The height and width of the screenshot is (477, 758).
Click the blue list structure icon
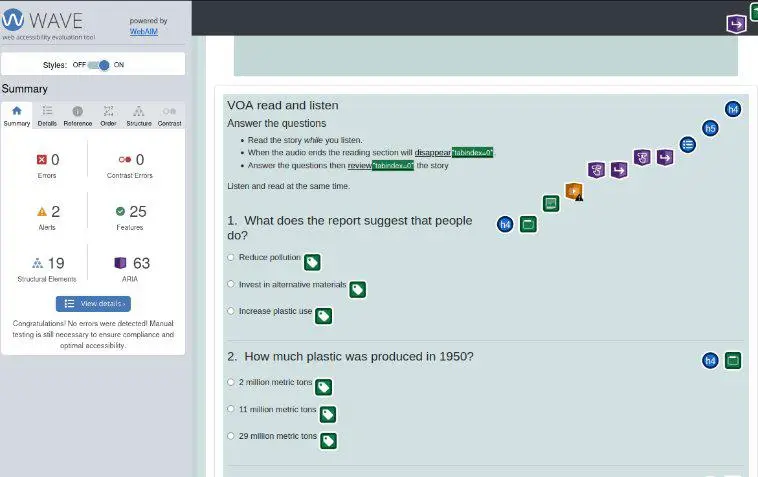(x=688, y=143)
